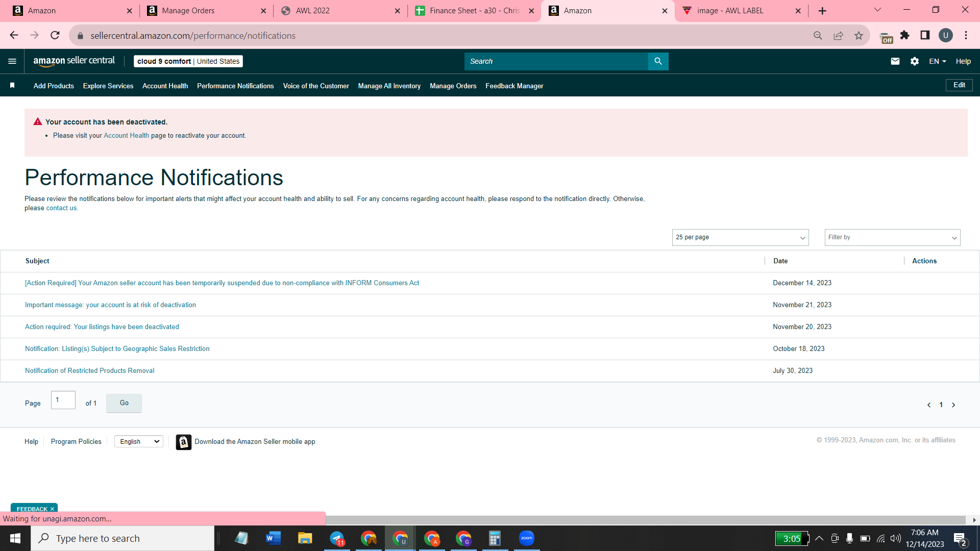
Task: Open Zoom from the taskbar
Action: [526, 538]
